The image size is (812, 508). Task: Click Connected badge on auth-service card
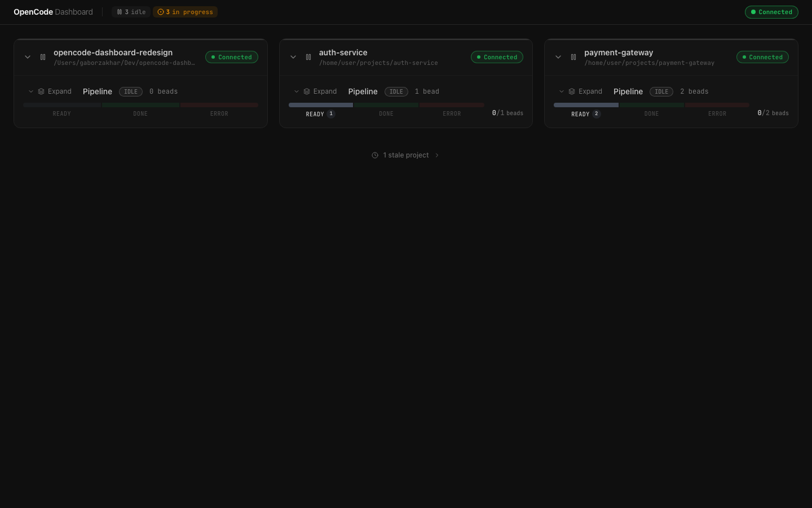point(497,57)
